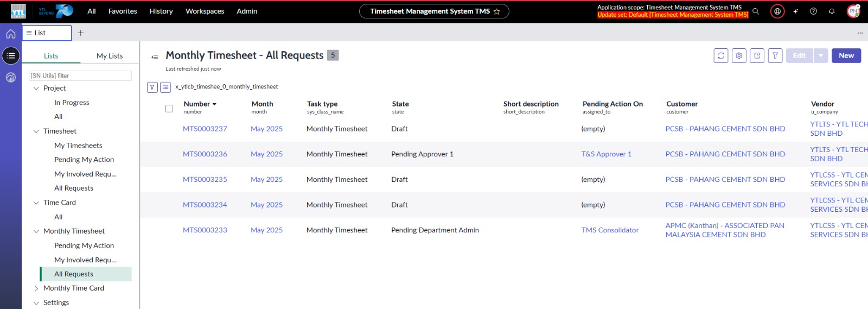Open the Workspaces menu

[x=205, y=11]
